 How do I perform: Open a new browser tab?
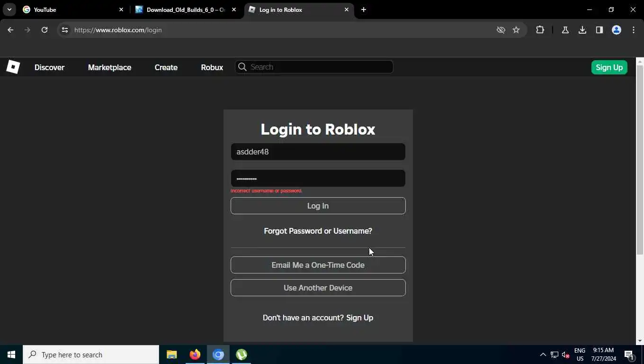pyautogui.click(x=364, y=9)
